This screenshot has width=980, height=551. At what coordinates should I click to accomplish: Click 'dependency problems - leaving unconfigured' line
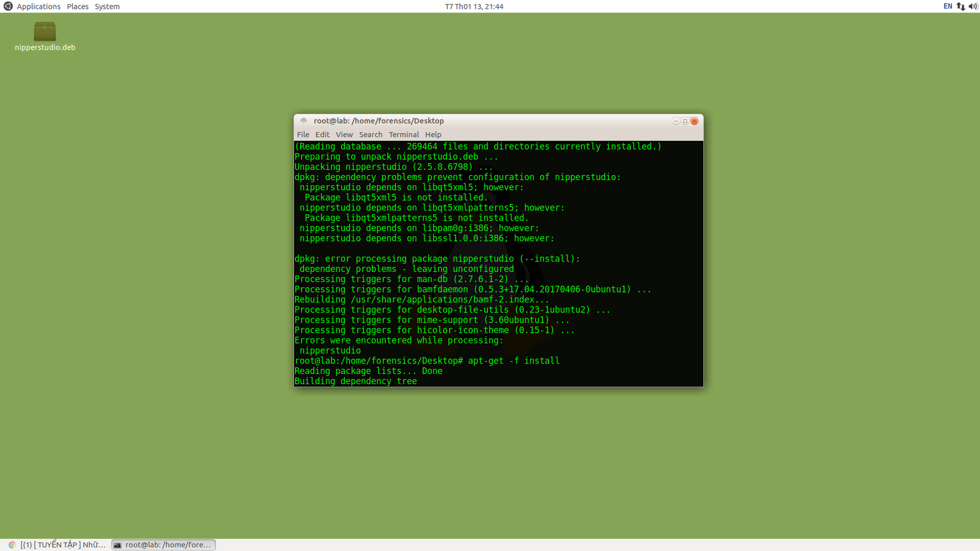407,269
